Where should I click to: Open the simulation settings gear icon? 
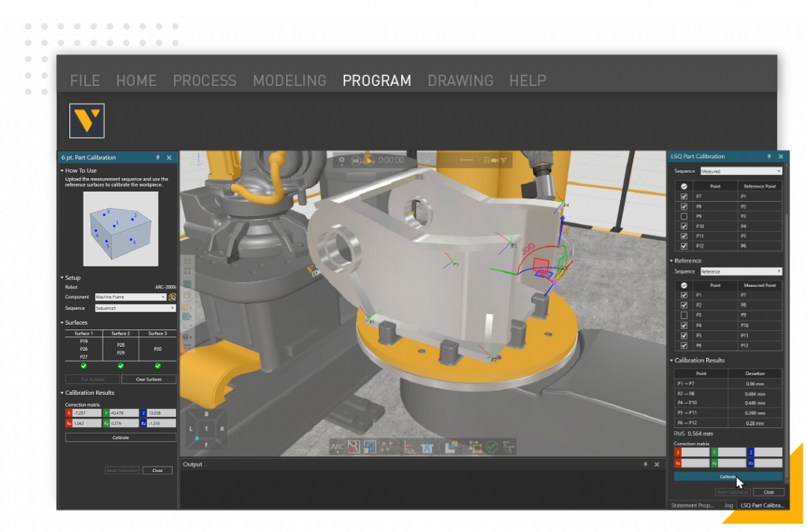(x=341, y=161)
